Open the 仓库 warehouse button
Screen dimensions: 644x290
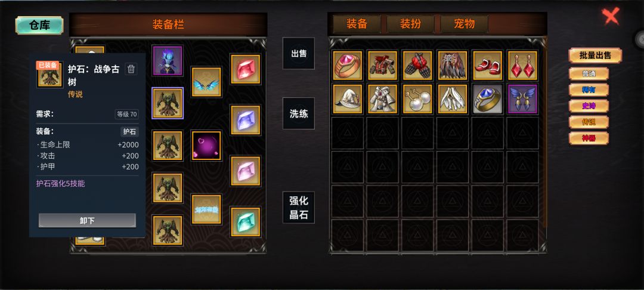click(x=39, y=25)
